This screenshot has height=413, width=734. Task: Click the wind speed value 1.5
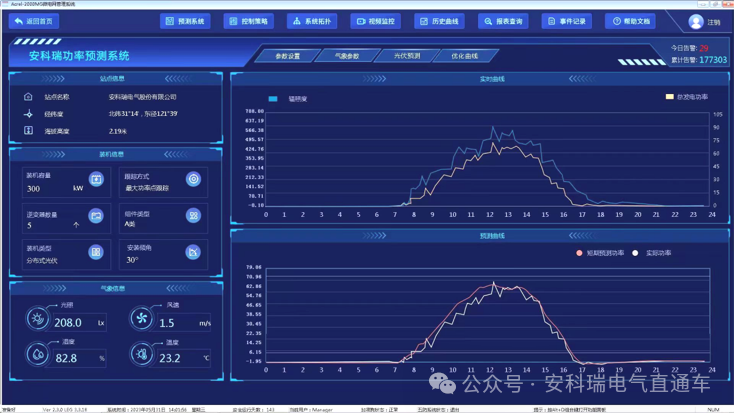pos(167,323)
